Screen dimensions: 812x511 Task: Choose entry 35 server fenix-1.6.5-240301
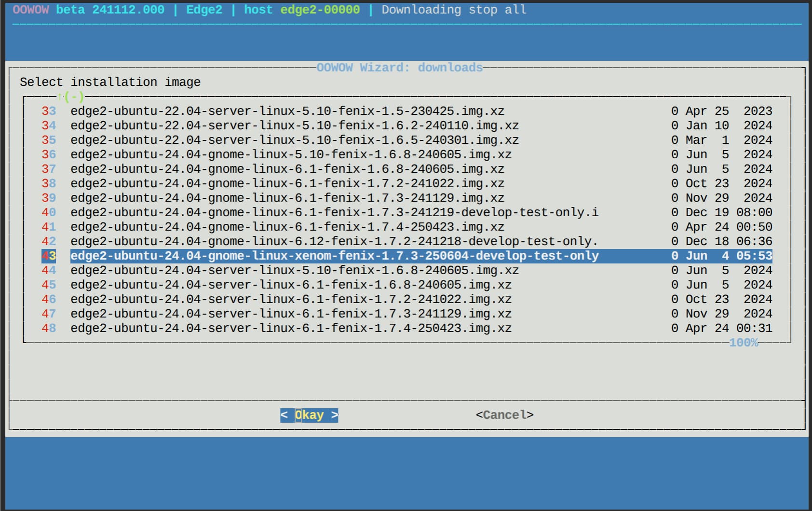tap(407, 140)
